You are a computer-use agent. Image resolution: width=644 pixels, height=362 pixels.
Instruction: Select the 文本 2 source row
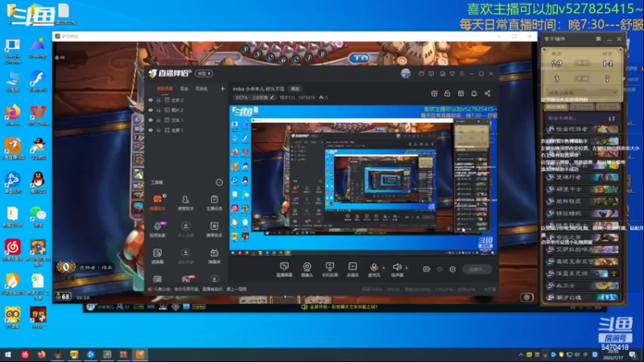[x=186, y=100]
